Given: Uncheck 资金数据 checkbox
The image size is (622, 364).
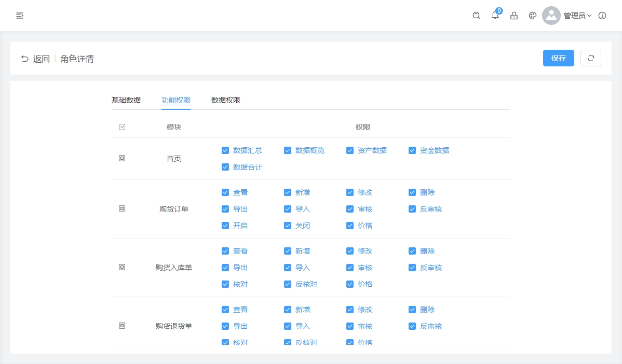Looking at the screenshot, I should coord(412,150).
